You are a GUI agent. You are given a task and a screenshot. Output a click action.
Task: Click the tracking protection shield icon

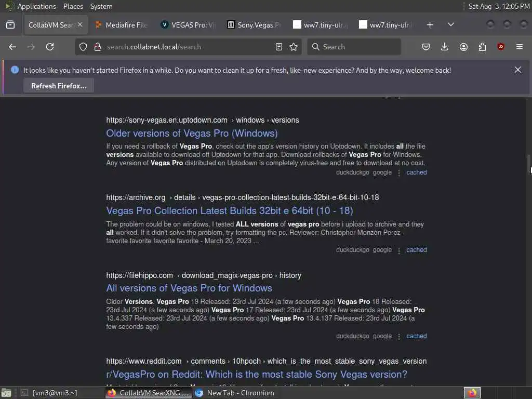tap(83, 47)
